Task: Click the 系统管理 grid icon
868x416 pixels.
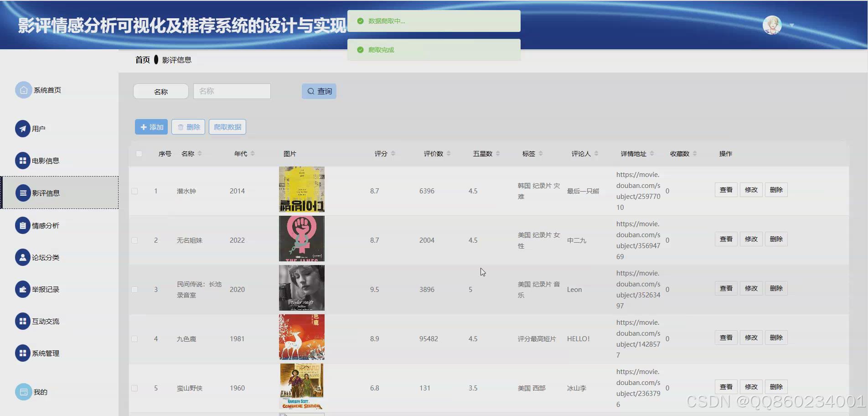Action: click(23, 353)
